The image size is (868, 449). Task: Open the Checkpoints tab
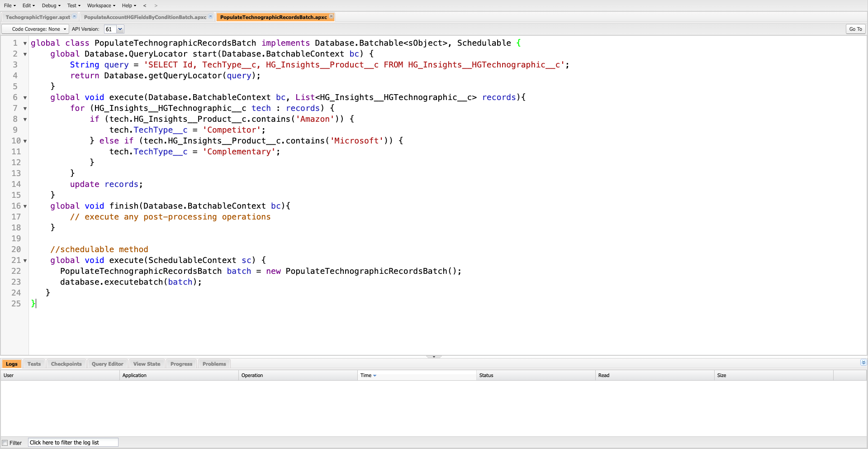point(66,364)
